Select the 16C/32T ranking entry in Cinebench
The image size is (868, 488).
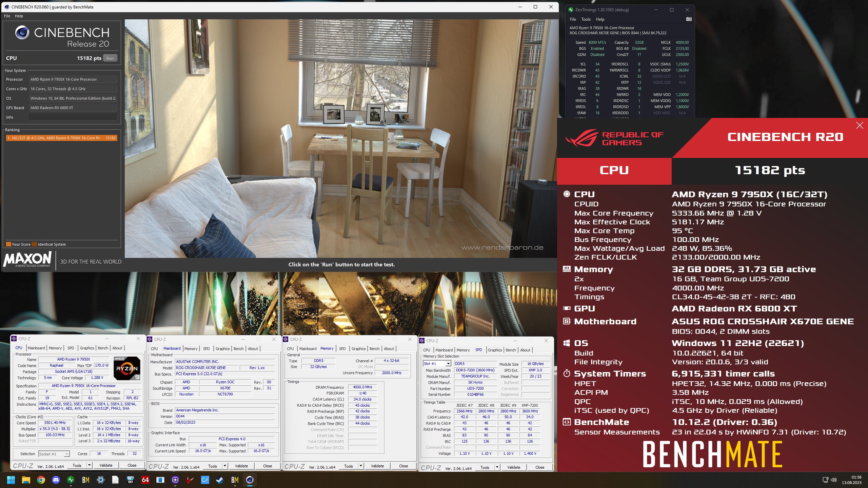click(62, 138)
